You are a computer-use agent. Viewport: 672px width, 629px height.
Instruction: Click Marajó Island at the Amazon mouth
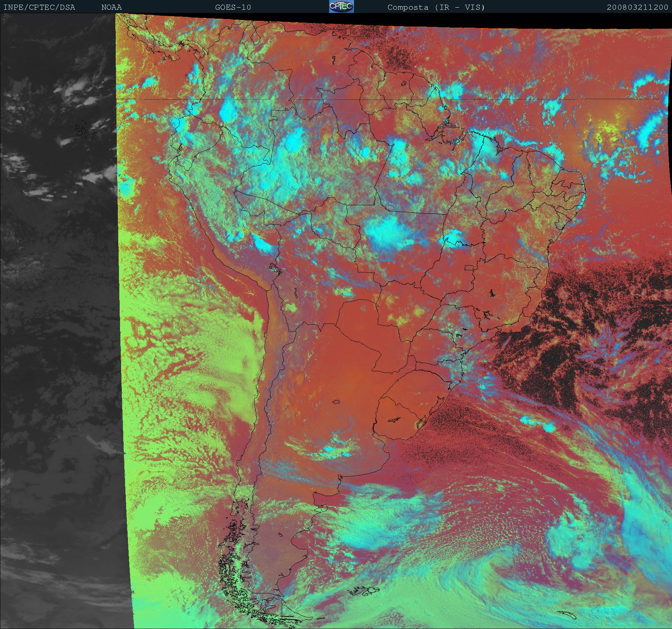point(446,128)
